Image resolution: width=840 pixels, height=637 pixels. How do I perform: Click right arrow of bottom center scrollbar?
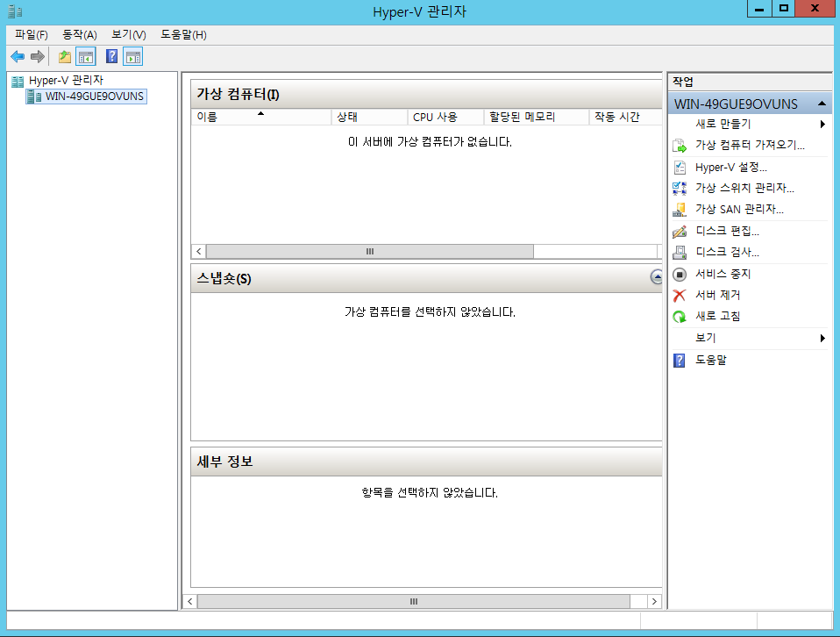(x=654, y=602)
